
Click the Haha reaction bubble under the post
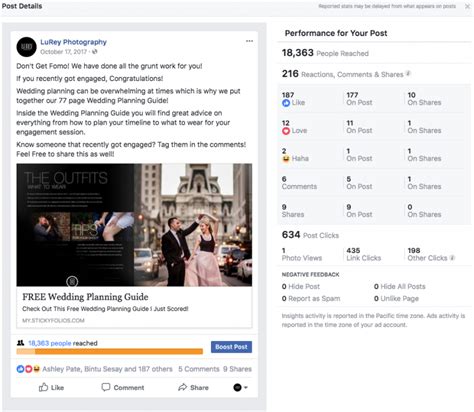coord(36,369)
